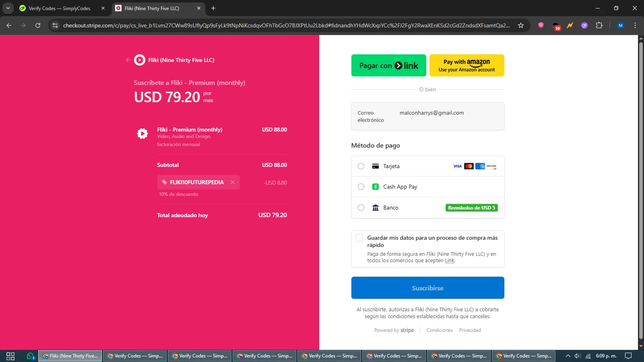Click the Mastercard logo
This screenshot has width=644, height=362.
469,166
